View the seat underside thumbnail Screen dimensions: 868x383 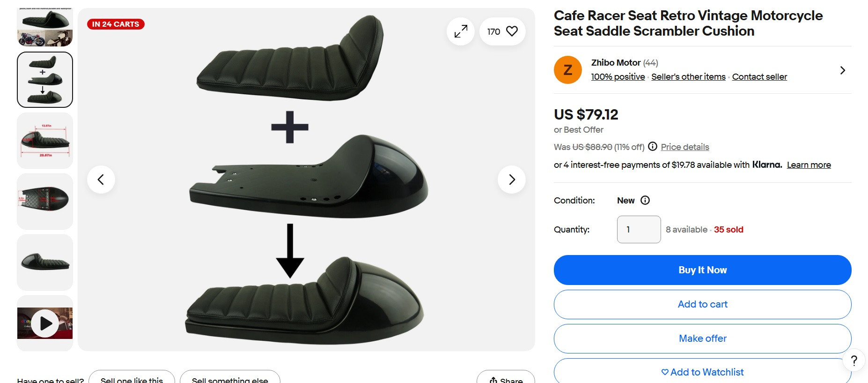(45, 201)
